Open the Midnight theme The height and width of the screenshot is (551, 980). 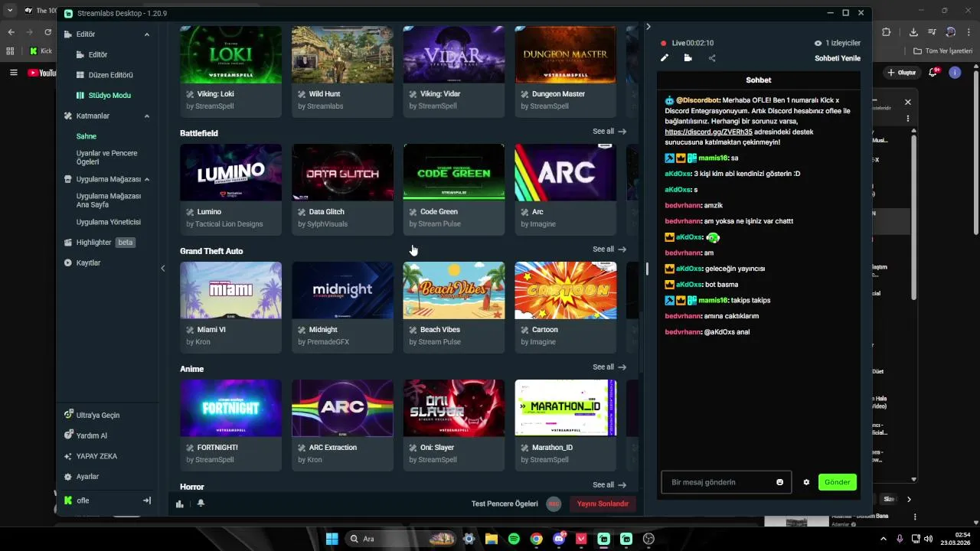click(x=342, y=307)
